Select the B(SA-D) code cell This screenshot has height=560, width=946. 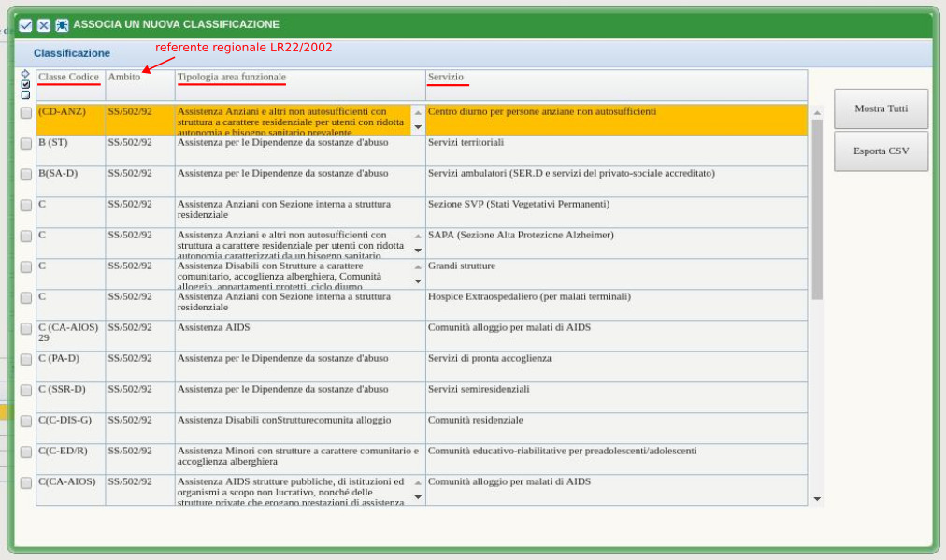click(71, 181)
